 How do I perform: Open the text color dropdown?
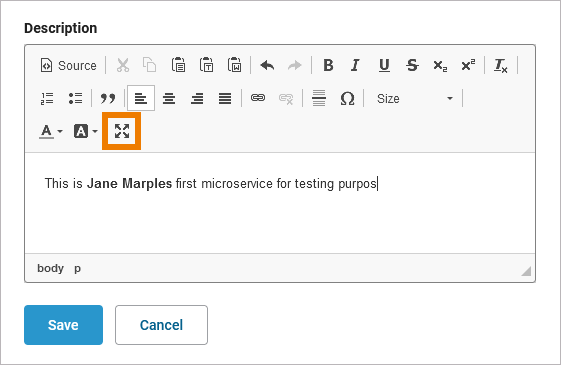click(x=50, y=131)
